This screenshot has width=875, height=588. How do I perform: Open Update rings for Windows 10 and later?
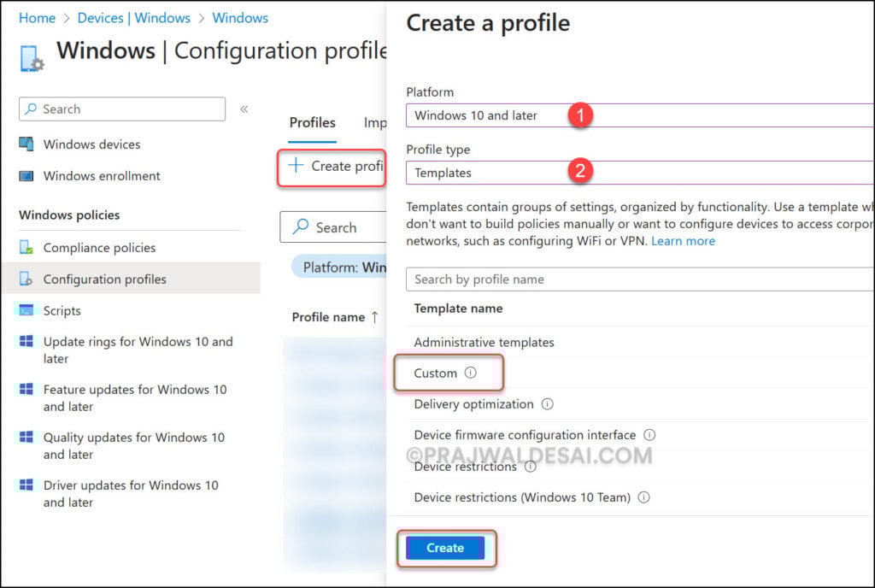point(138,350)
